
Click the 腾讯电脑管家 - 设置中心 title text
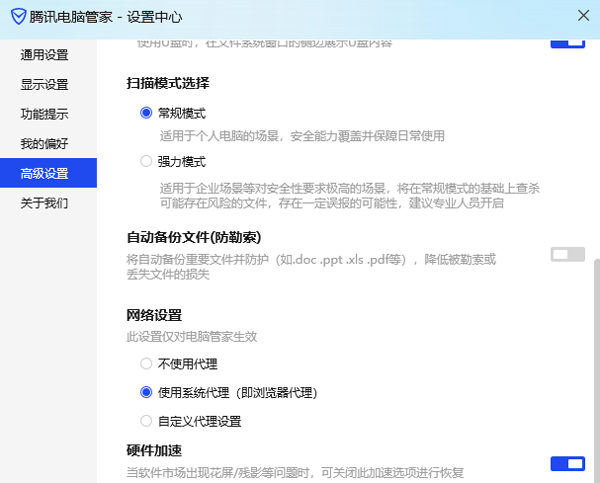click(x=106, y=17)
